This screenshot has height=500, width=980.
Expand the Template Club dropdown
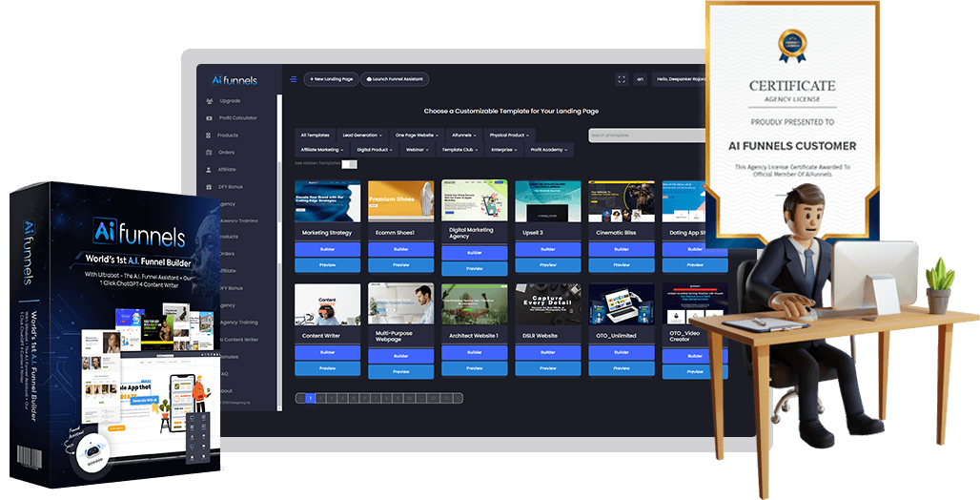point(461,150)
